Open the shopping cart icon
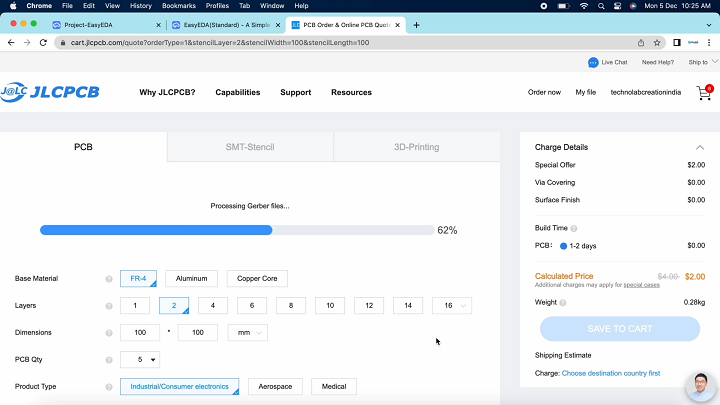 (x=704, y=92)
